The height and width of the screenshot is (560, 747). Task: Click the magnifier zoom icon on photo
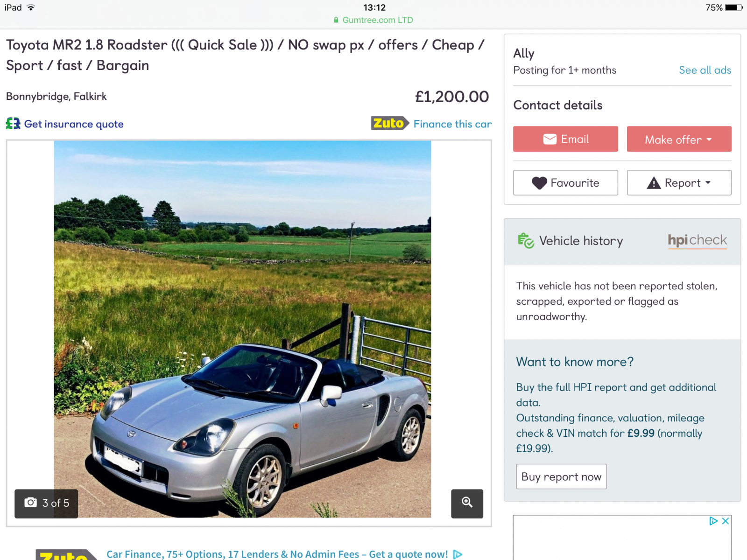pyautogui.click(x=467, y=503)
